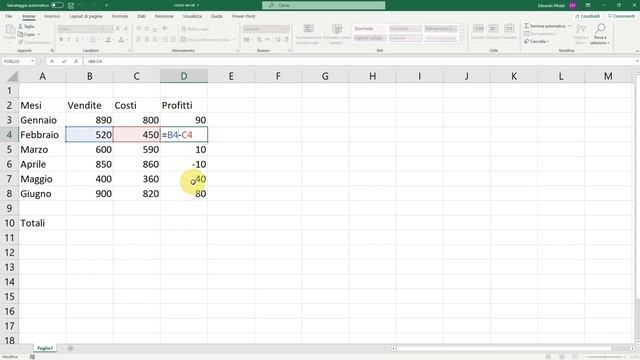Select cell containing Gennaio

tap(42, 120)
